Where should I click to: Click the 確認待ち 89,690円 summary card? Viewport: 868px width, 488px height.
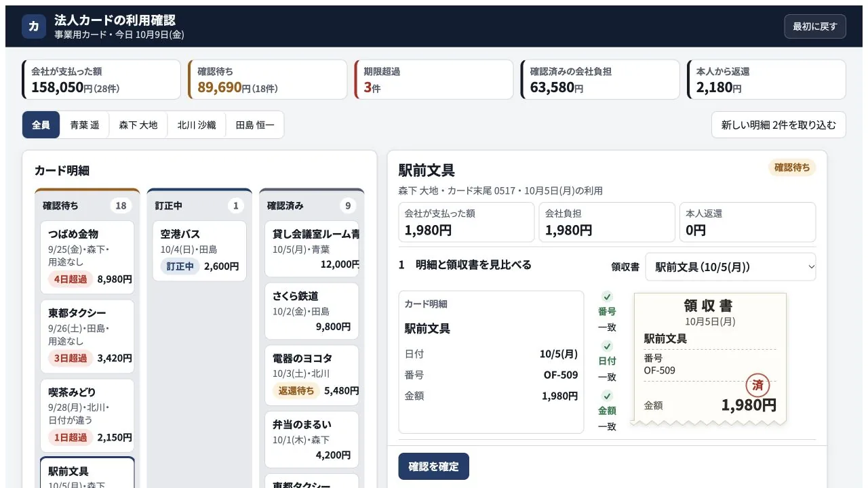[268, 79]
